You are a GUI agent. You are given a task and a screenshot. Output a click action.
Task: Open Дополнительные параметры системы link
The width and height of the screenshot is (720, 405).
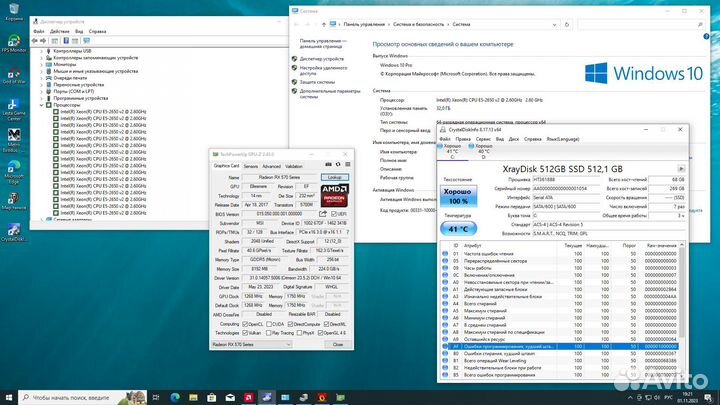click(x=330, y=94)
